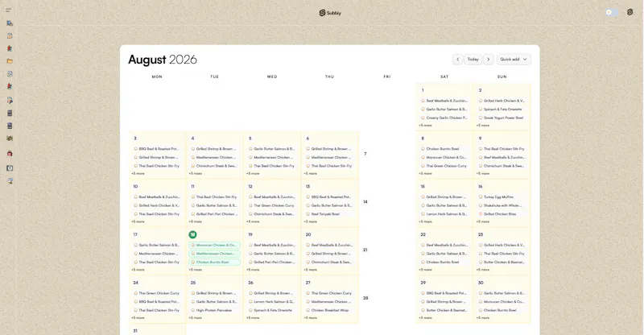
Task: Toggle the light/dark theme switch
Action: pyautogui.click(x=612, y=12)
